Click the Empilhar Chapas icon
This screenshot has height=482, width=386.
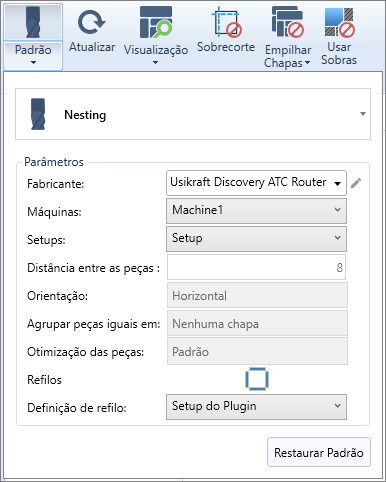(287, 22)
